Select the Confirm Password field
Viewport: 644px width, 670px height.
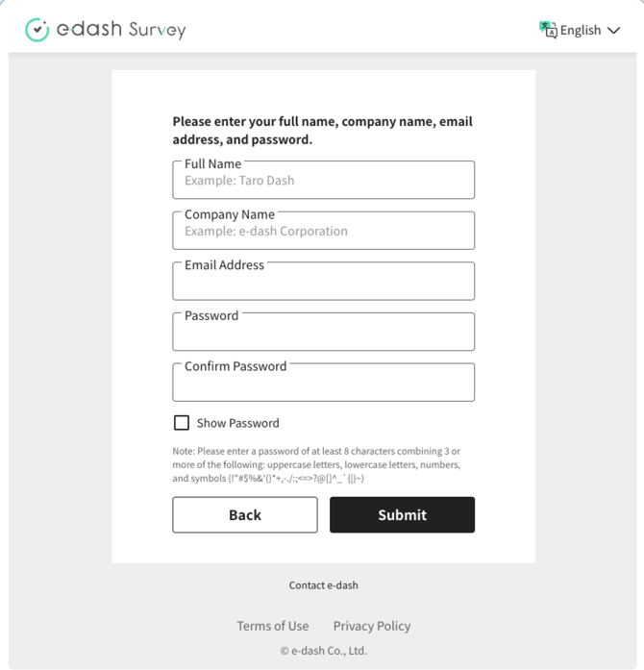pyautogui.click(x=323, y=384)
